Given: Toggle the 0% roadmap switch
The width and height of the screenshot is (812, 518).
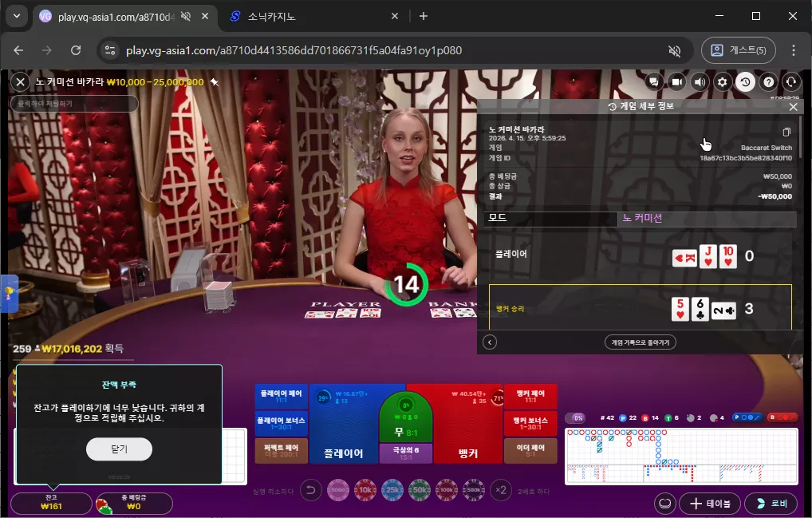Looking at the screenshot, I should pyautogui.click(x=576, y=417).
